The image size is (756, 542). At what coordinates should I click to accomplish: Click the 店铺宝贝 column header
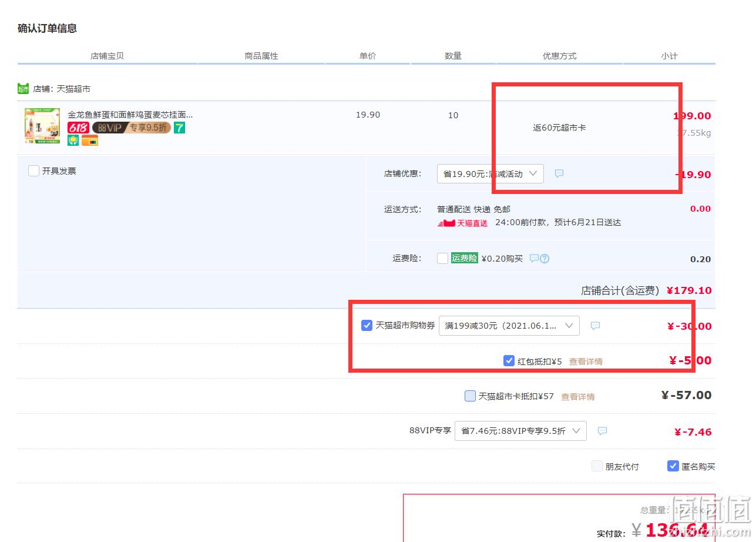click(107, 56)
